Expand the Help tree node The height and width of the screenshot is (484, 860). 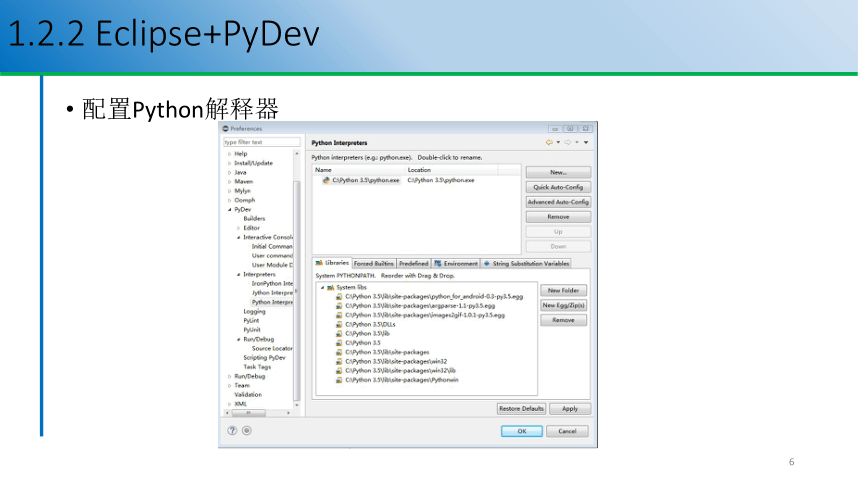tap(230, 154)
